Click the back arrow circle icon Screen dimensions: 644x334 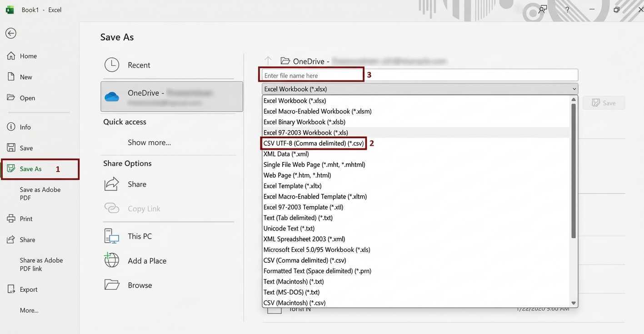[x=10, y=33]
